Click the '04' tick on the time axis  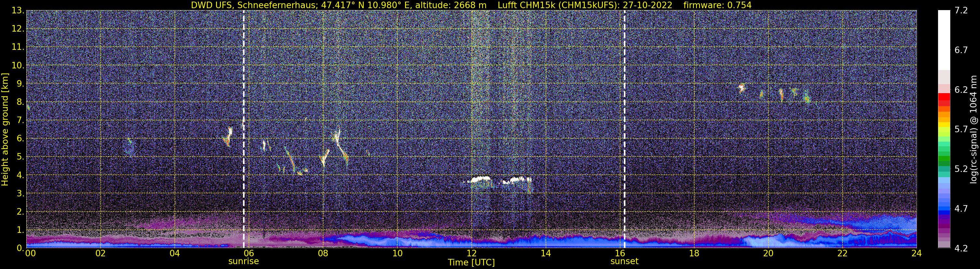pyautogui.click(x=175, y=253)
